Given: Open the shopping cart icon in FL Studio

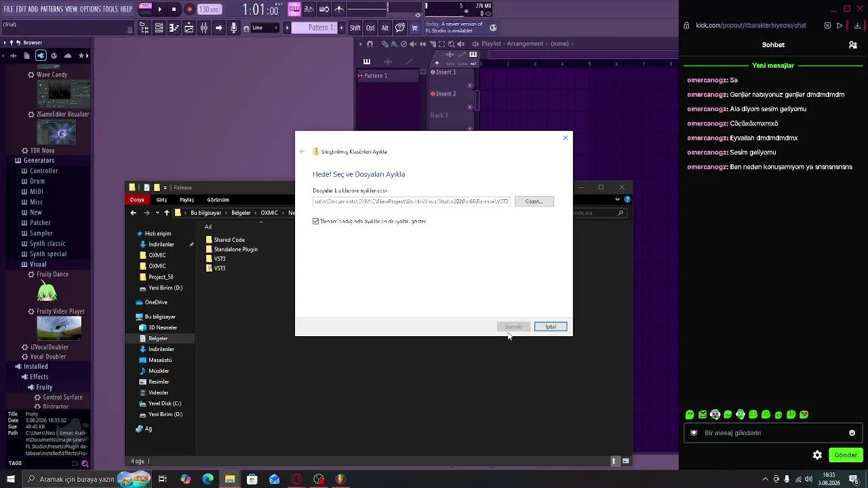Looking at the screenshot, I should (414, 28).
